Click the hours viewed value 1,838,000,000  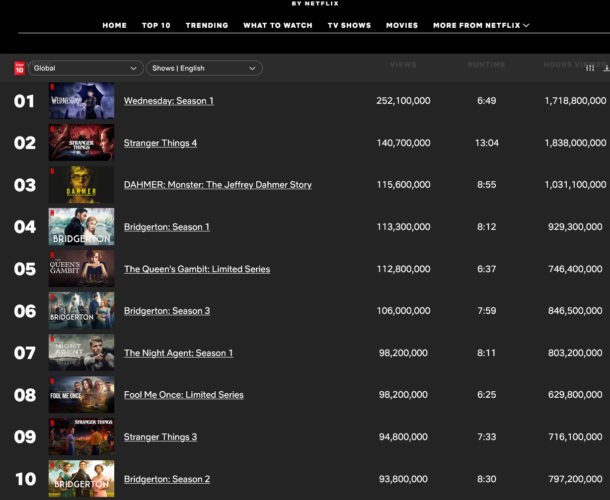[575, 143]
